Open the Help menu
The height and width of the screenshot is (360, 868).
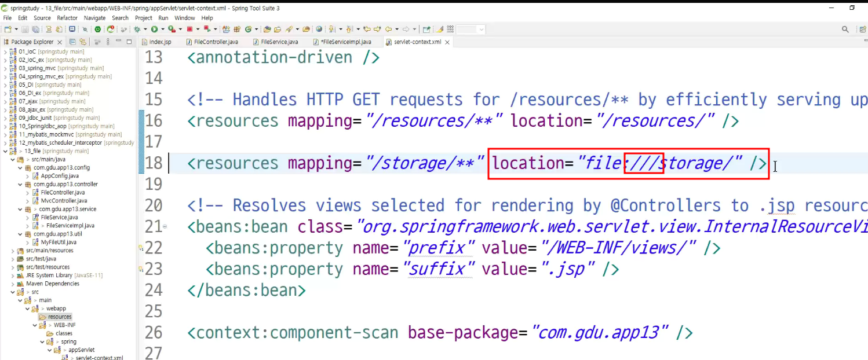tap(207, 18)
